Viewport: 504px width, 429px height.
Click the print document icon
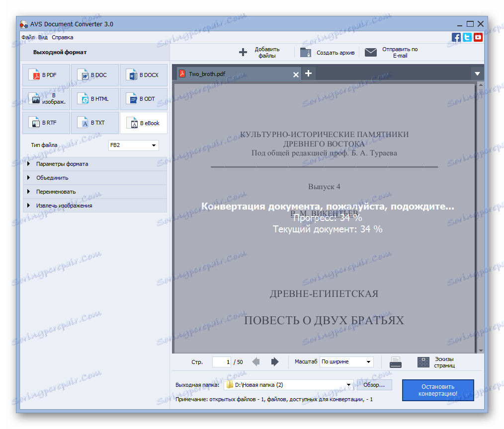point(395,362)
